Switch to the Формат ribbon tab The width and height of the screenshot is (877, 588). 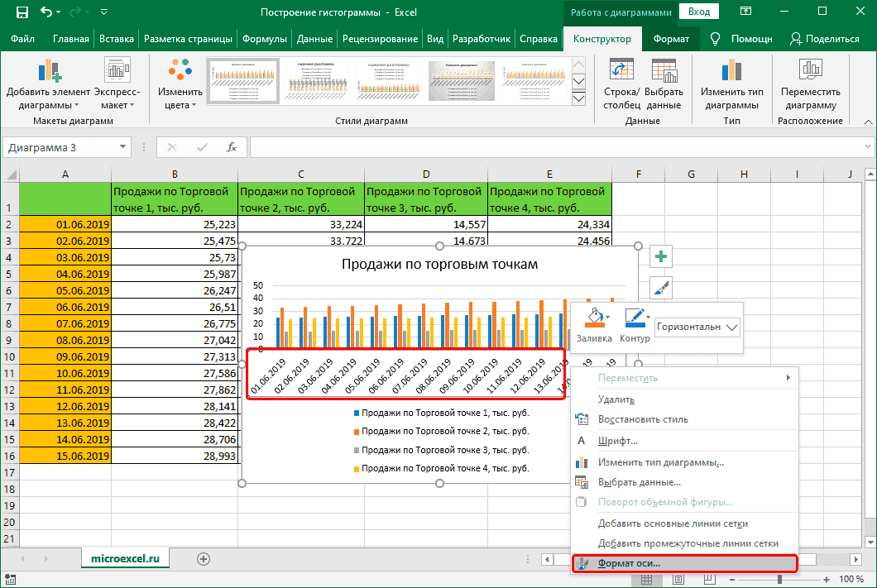click(671, 39)
